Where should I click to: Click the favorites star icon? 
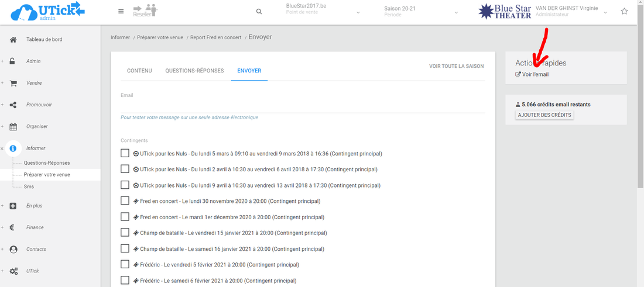pyautogui.click(x=624, y=11)
